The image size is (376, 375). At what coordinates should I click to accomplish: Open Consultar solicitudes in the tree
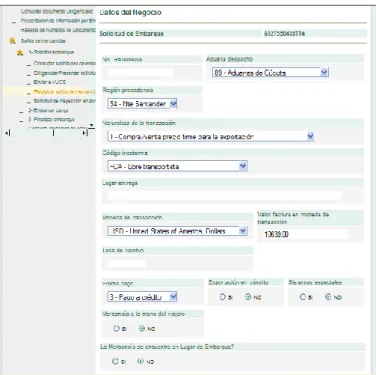click(64, 63)
